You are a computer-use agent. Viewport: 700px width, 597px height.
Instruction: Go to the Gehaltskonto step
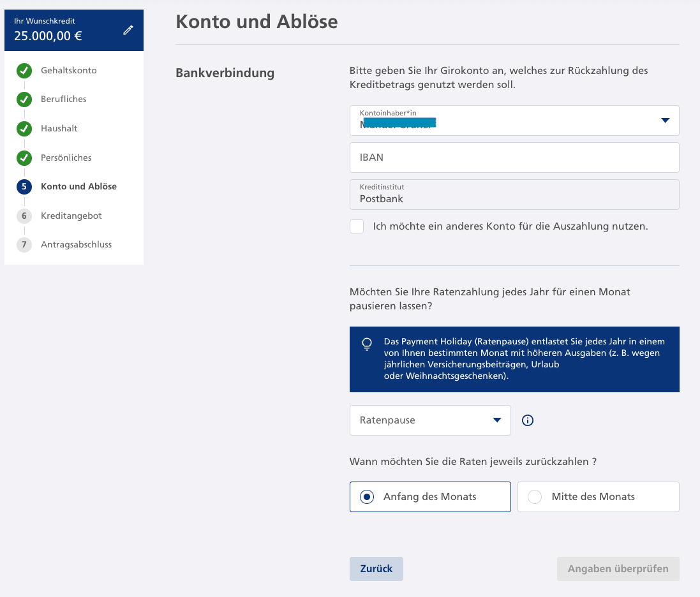[69, 70]
